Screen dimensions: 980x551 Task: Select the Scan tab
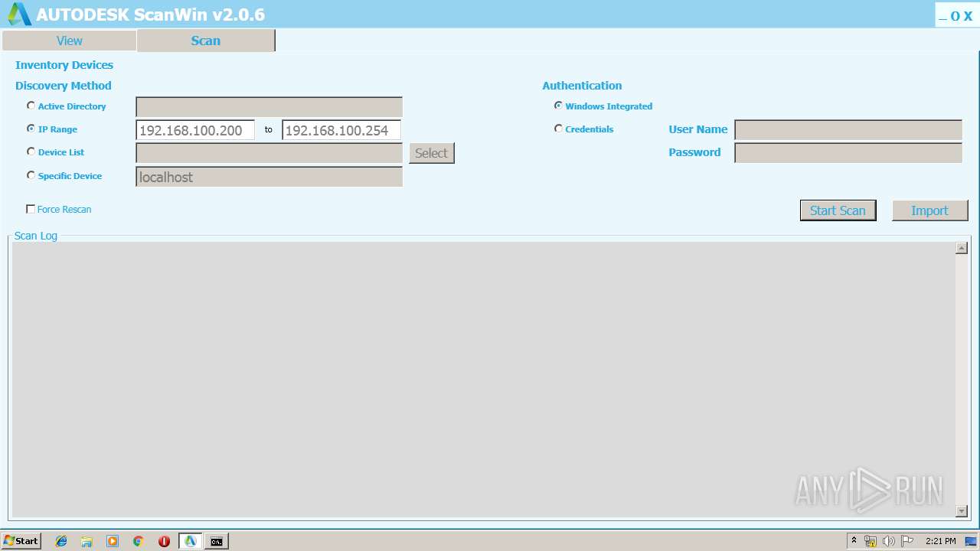[205, 41]
